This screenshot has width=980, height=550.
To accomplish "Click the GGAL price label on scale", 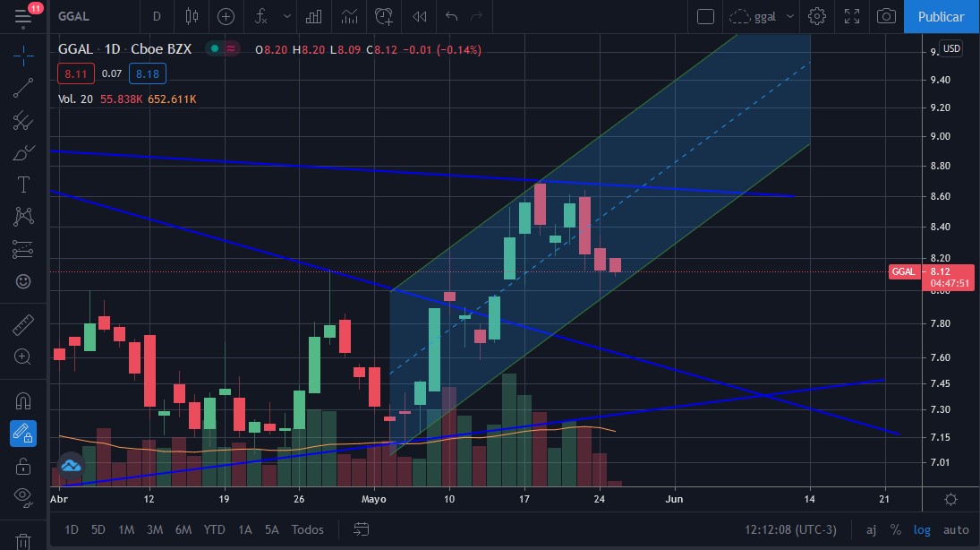I will 903,271.
